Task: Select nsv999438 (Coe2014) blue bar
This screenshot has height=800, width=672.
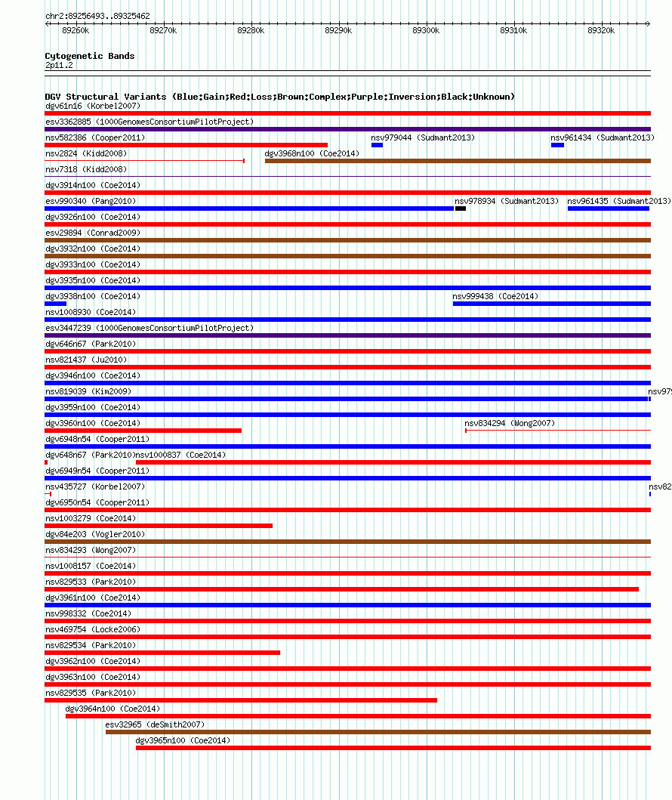Action: [x=552, y=304]
